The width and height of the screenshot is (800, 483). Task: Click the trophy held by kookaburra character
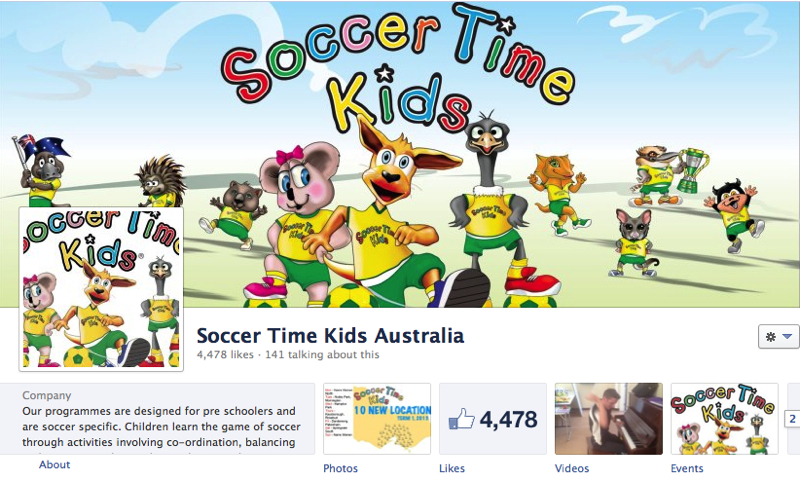click(x=691, y=170)
